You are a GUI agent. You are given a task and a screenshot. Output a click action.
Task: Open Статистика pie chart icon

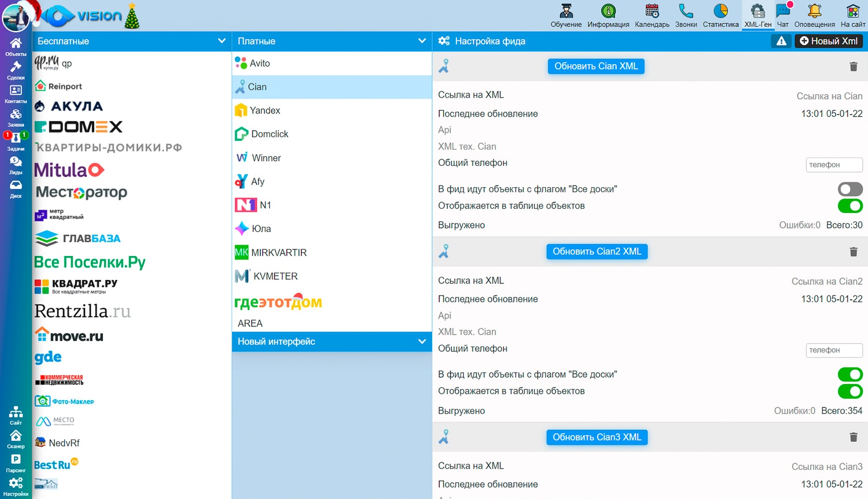pyautogui.click(x=720, y=11)
